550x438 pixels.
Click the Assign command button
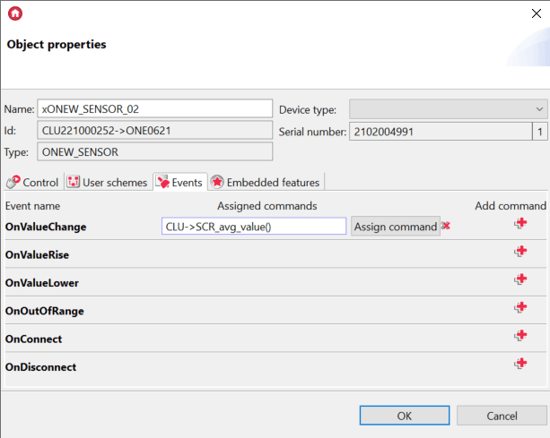(x=395, y=227)
